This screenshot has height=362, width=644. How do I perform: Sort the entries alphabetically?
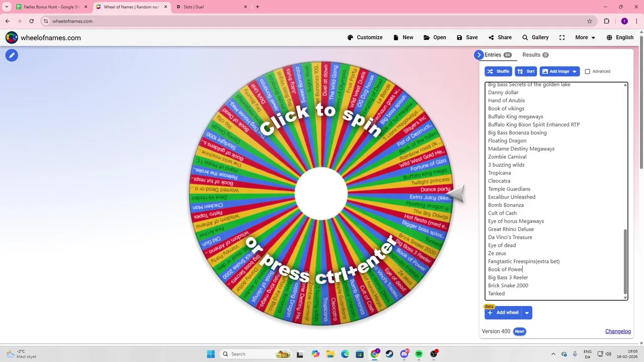526,71
